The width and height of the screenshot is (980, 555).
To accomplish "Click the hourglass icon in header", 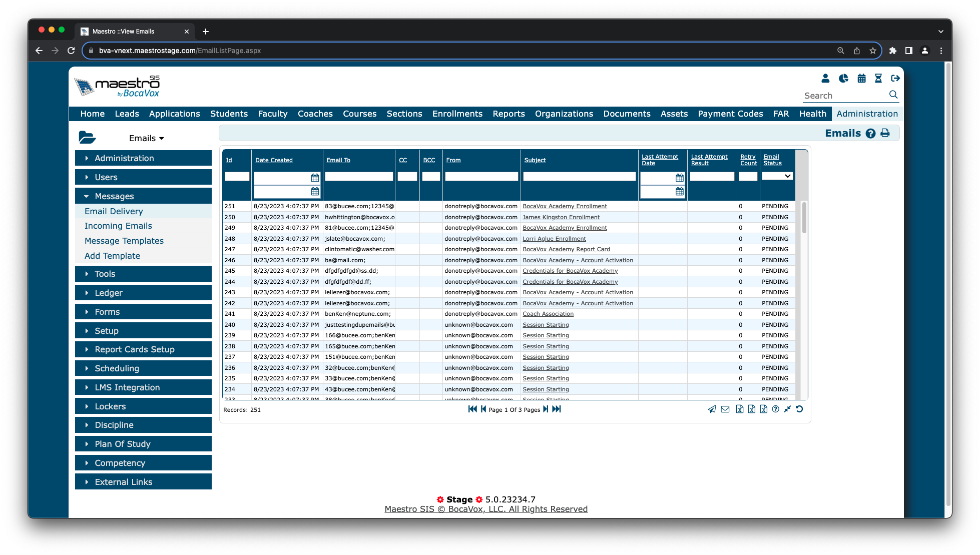I will coord(878,79).
